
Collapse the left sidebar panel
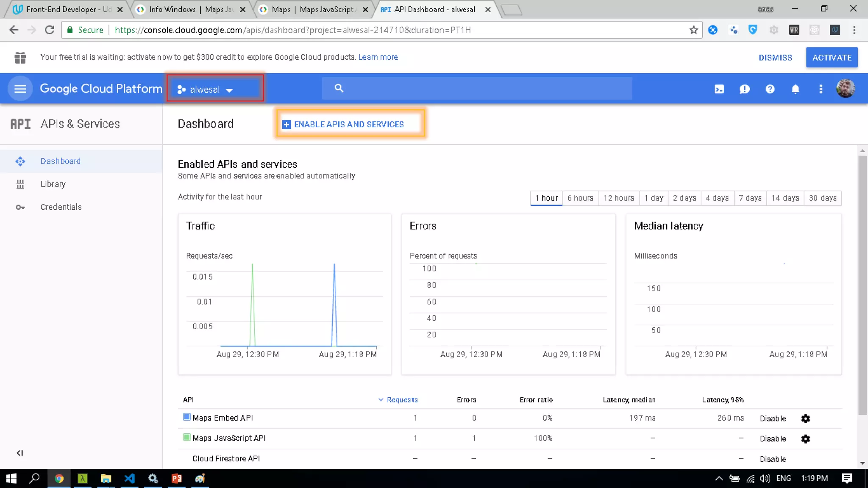(19, 453)
